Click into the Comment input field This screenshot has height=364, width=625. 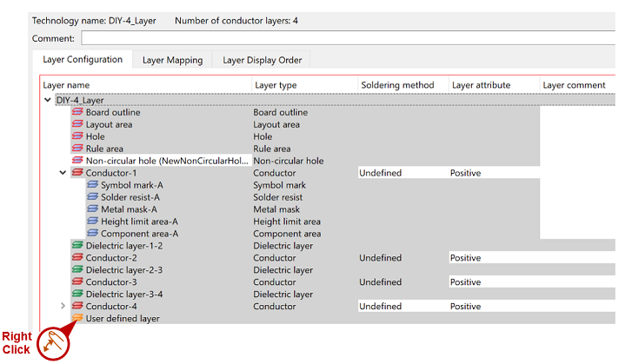[x=349, y=38]
